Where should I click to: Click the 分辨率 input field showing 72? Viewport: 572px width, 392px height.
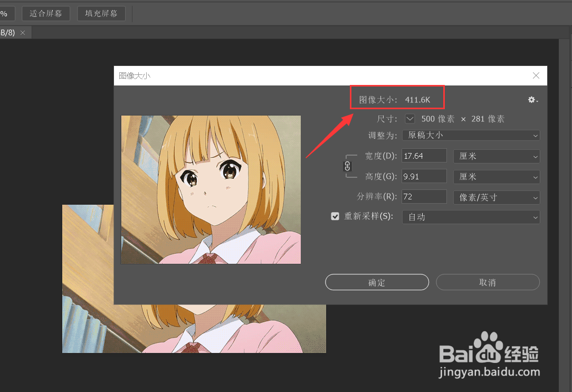pos(424,197)
